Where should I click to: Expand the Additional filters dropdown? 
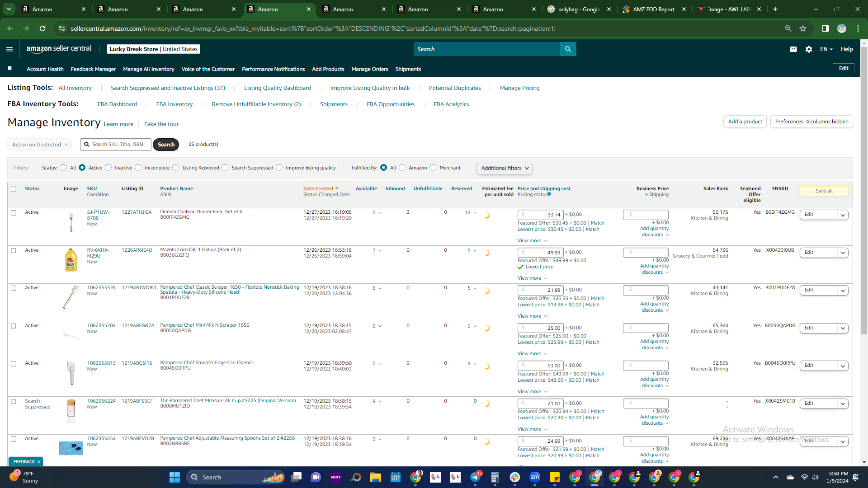tap(504, 168)
